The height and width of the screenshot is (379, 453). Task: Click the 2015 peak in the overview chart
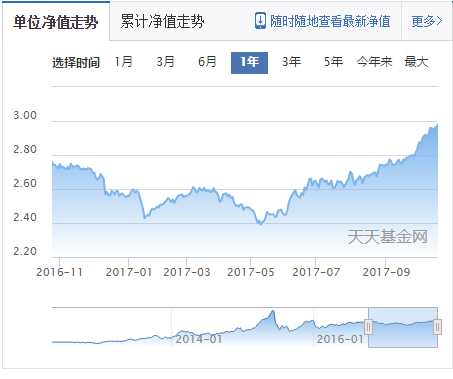point(273,311)
